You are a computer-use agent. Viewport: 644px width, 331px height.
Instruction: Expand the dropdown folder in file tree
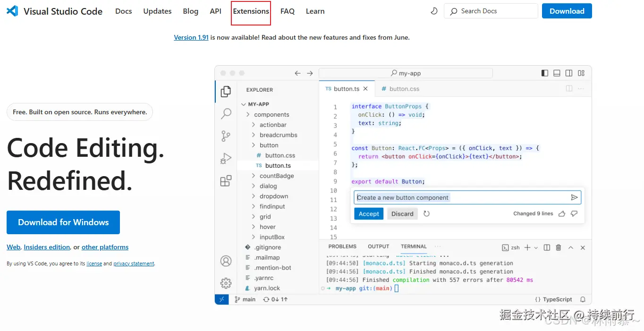tap(273, 196)
